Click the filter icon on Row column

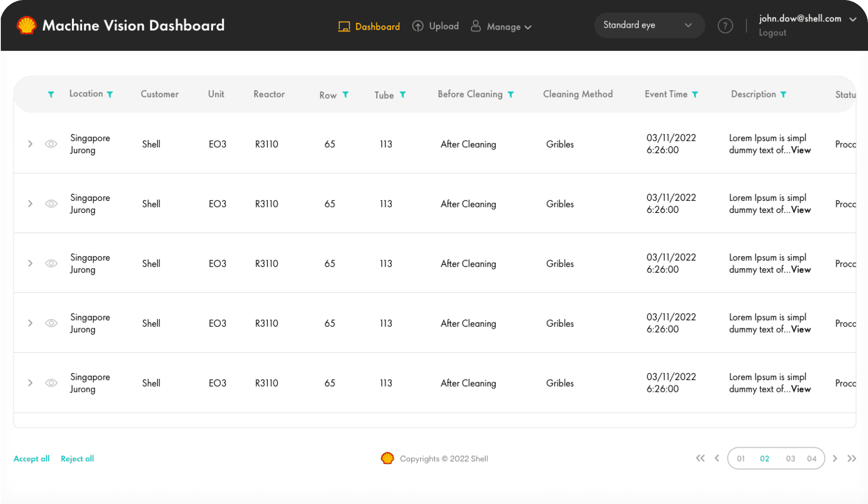pyautogui.click(x=345, y=94)
